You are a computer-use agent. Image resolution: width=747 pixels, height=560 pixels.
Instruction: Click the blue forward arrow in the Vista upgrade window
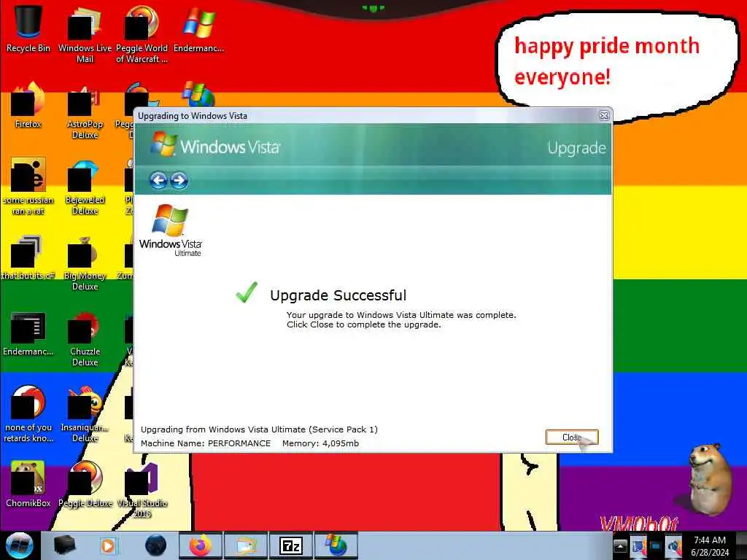179,181
